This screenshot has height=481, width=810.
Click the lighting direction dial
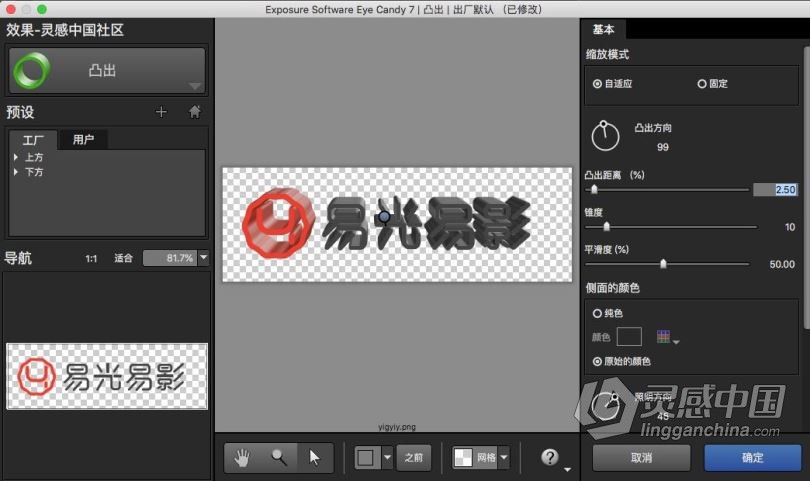(605, 407)
